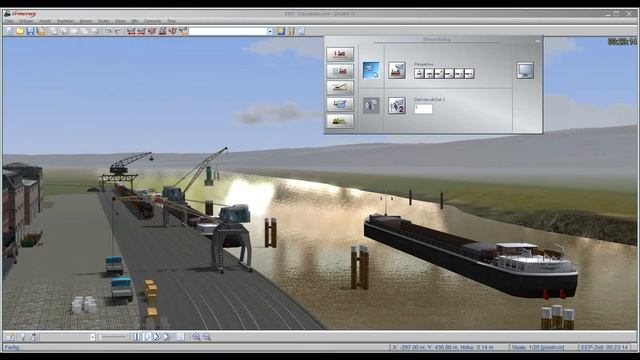Viewport: 640px width, 360px height.
Task: Undo the last action in the top toolbar
Action: (109, 31)
